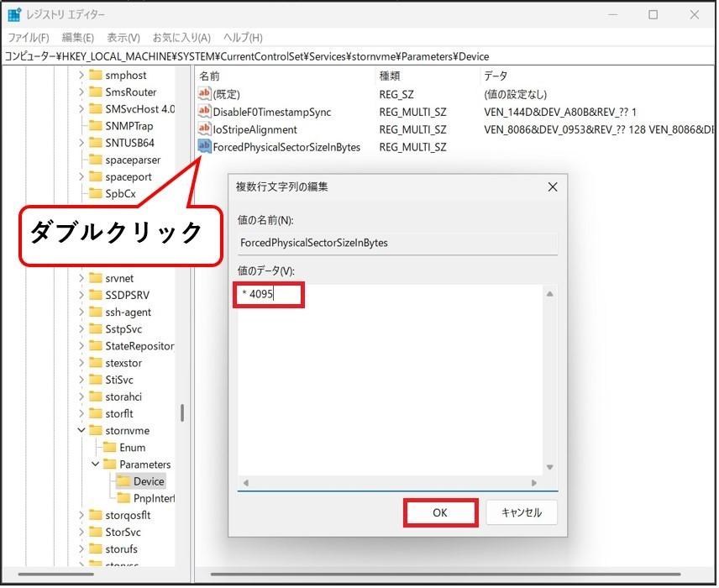Open the お気に入り(A) menu
The width and height of the screenshot is (719, 588).
pos(181,38)
